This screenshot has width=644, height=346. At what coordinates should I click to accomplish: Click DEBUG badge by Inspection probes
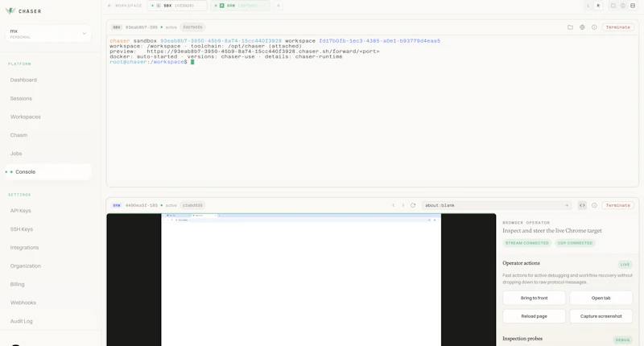[622, 340]
